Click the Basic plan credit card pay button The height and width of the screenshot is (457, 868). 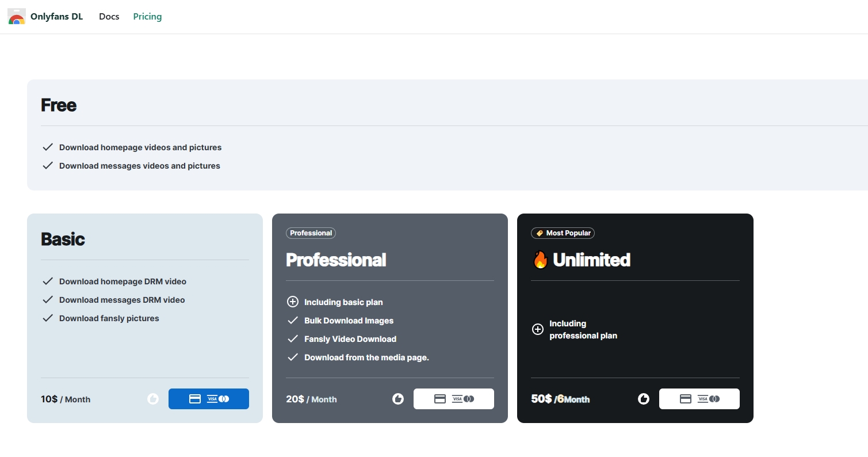(209, 399)
